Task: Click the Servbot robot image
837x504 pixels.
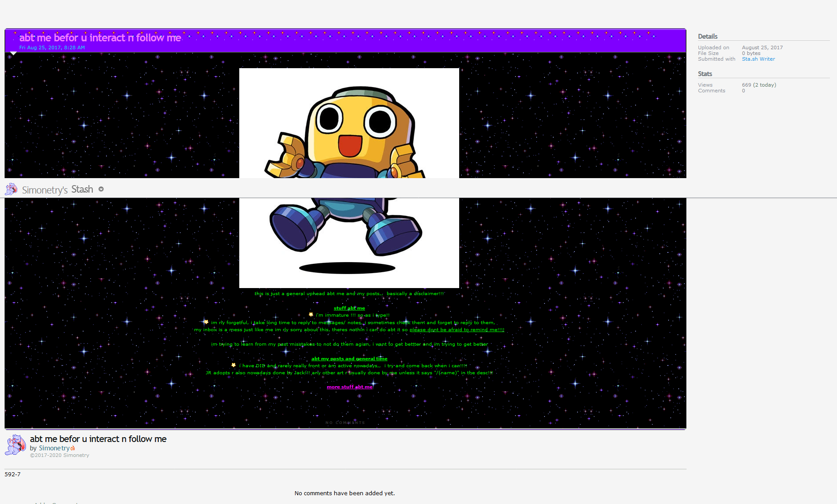Action: point(349,178)
